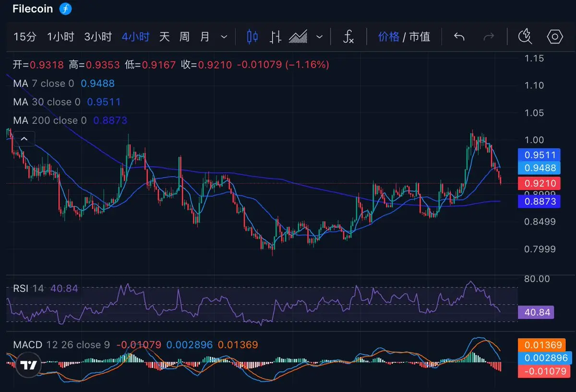
Task: Switch to the 周 weekly timeframe
Action: [x=185, y=37]
